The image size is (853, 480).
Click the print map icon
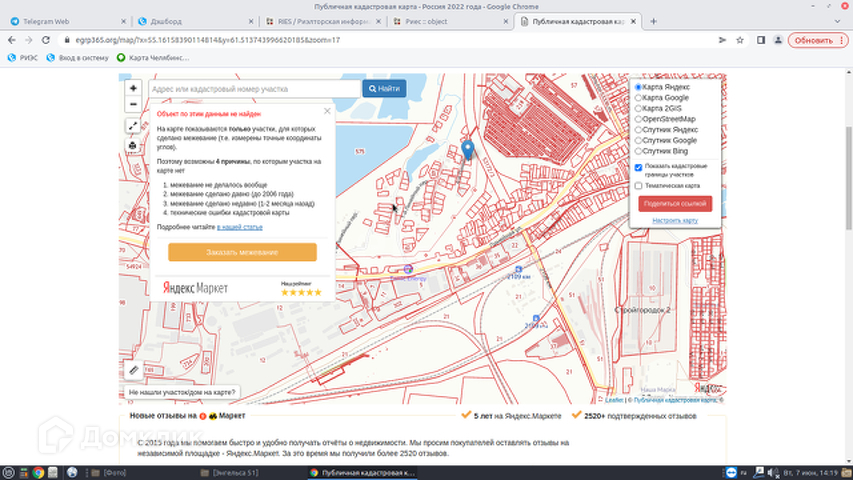pos(133,146)
